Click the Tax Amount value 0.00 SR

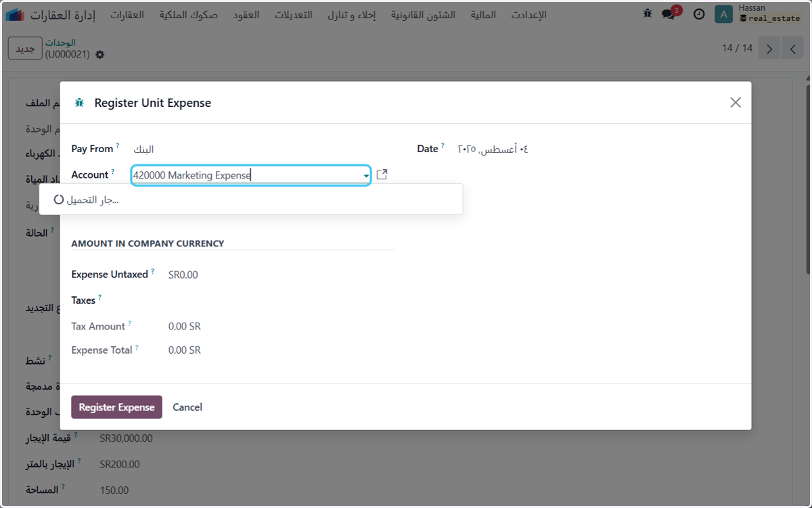point(185,326)
